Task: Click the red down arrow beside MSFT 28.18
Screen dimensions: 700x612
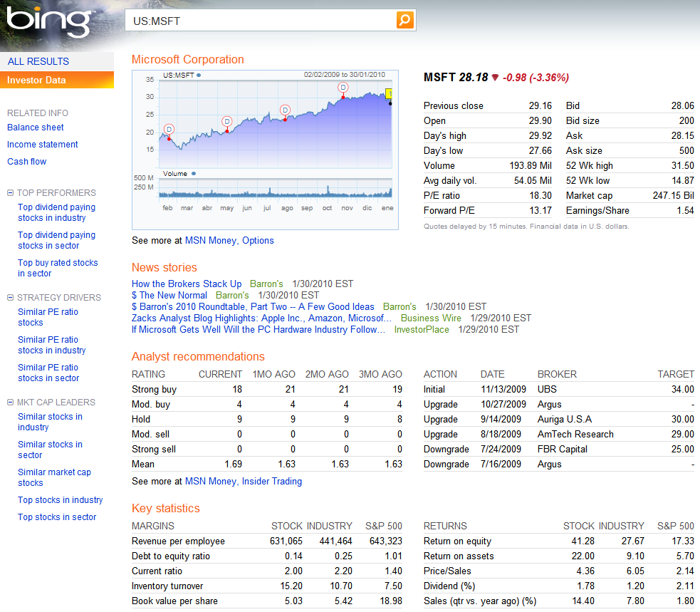Action: click(495, 78)
